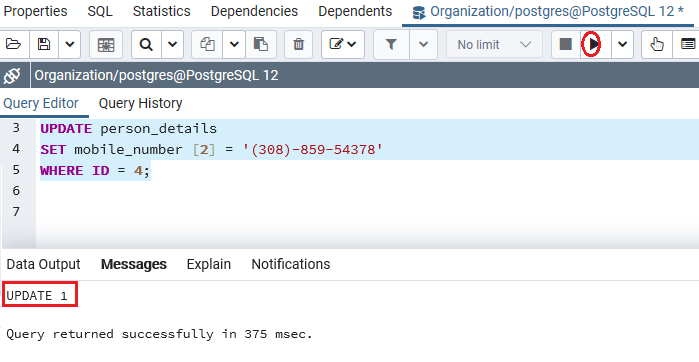
Task: Execute the query with the play button
Action: [593, 44]
